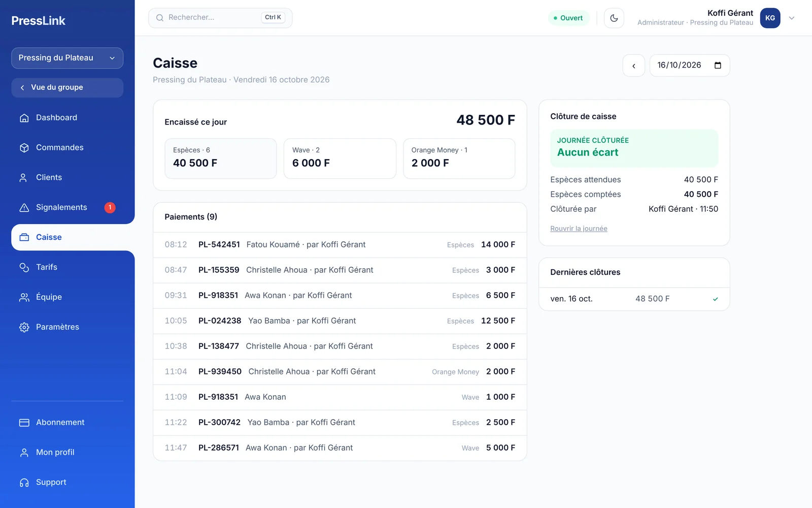Open payment row PL-939450 paid by Orange Money
The height and width of the screenshot is (508, 812).
click(340, 372)
